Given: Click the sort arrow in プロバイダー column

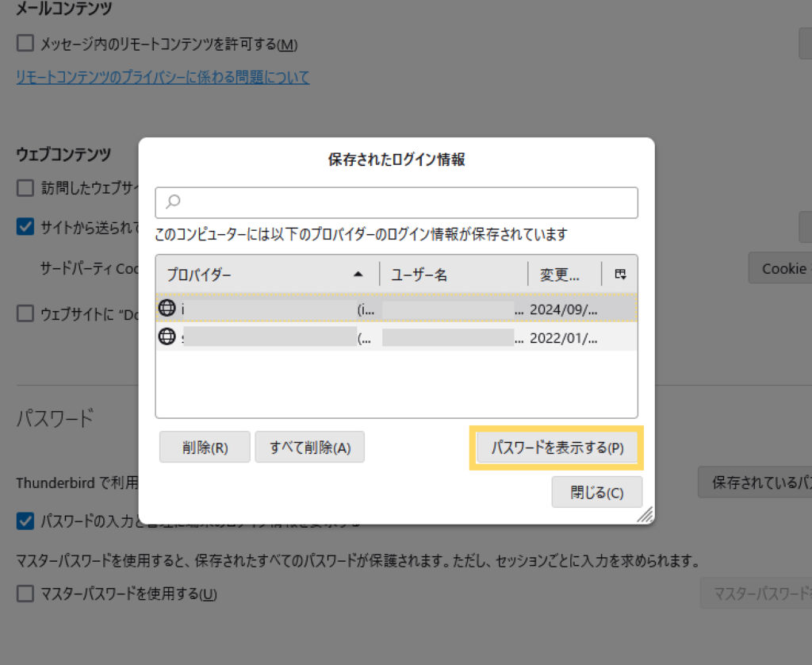Looking at the screenshot, I should pyautogui.click(x=358, y=275).
